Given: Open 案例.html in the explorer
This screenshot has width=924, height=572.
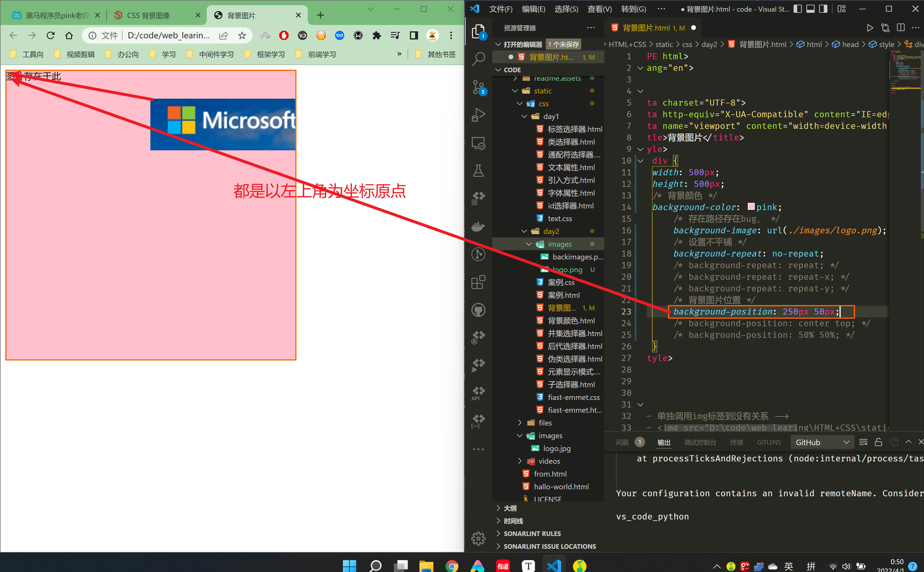Looking at the screenshot, I should tap(563, 295).
